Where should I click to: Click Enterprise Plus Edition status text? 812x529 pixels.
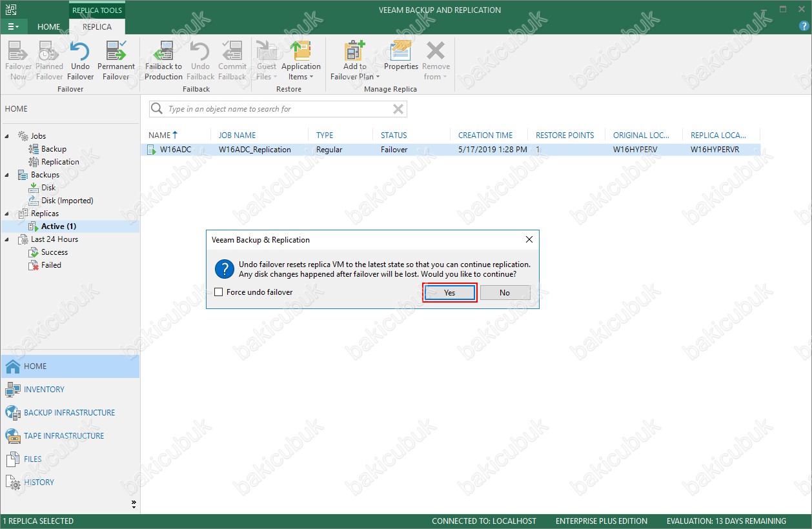coord(601,521)
